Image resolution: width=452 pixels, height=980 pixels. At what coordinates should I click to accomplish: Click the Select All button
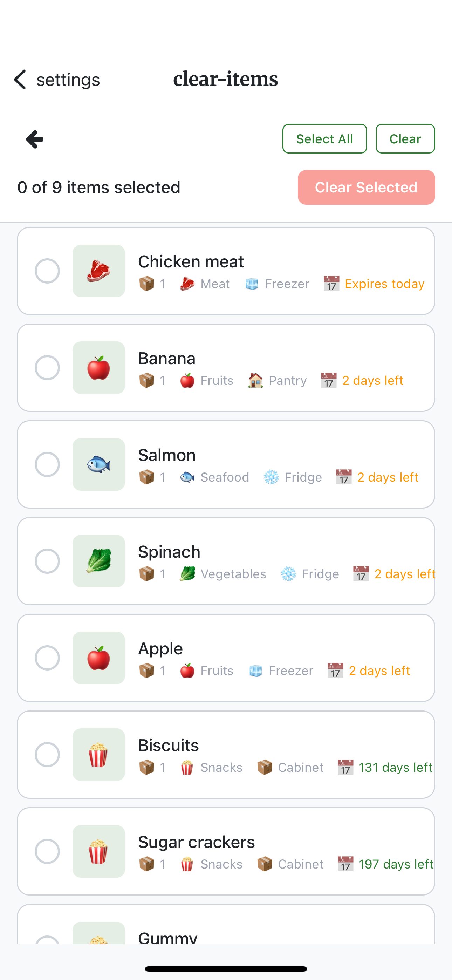click(324, 138)
